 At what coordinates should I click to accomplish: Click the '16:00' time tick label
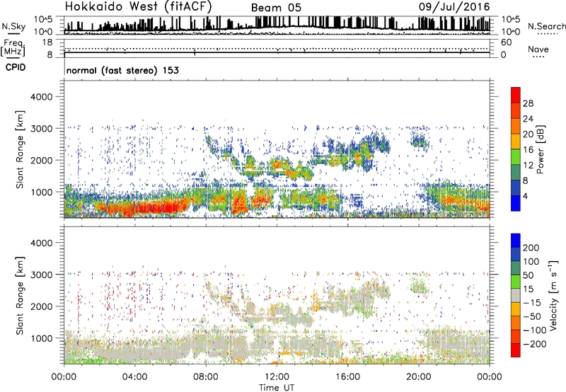pyautogui.click(x=347, y=376)
